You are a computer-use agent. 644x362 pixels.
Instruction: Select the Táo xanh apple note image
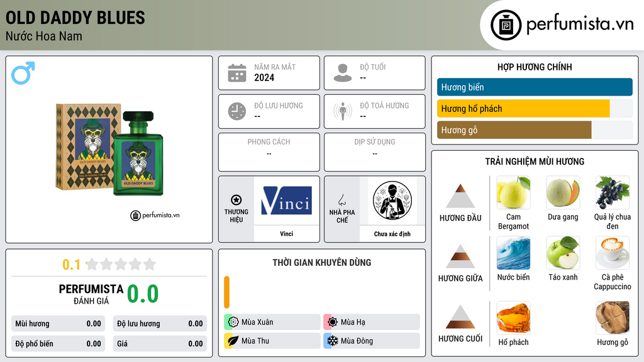pyautogui.click(x=563, y=253)
